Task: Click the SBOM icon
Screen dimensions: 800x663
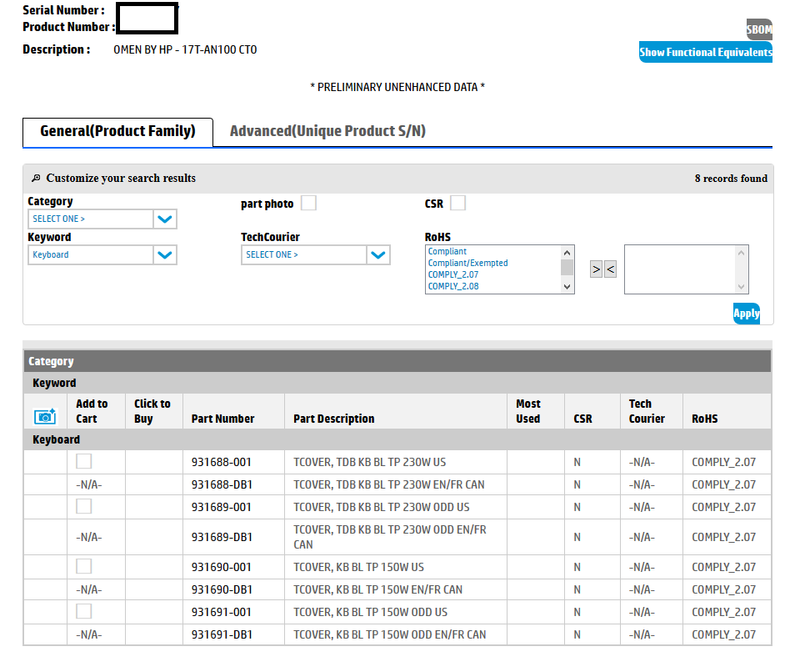Action: pos(759,30)
